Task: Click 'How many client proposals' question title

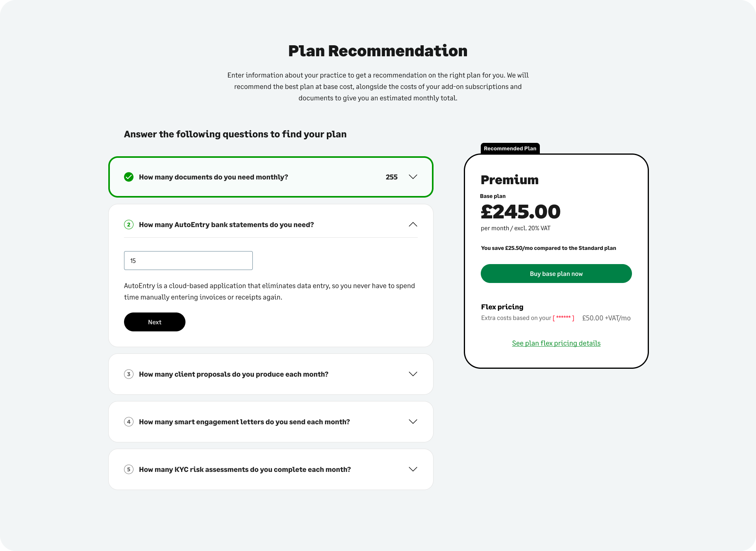Action: 233,374
